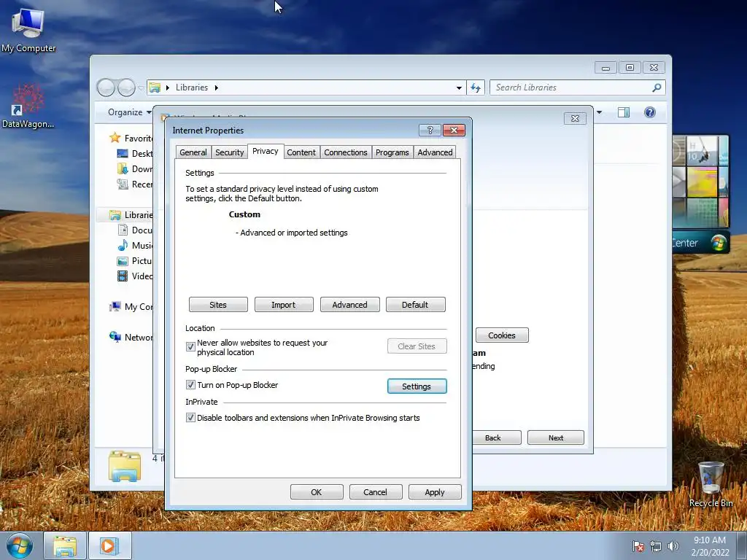The height and width of the screenshot is (560, 747).
Task: Select Network in the navigation pane
Action: click(131, 337)
